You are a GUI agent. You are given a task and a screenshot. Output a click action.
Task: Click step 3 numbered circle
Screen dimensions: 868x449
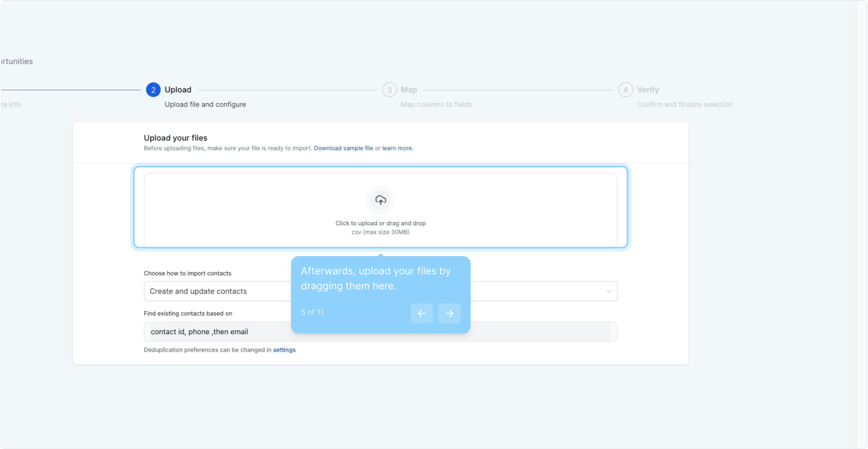[x=389, y=90]
